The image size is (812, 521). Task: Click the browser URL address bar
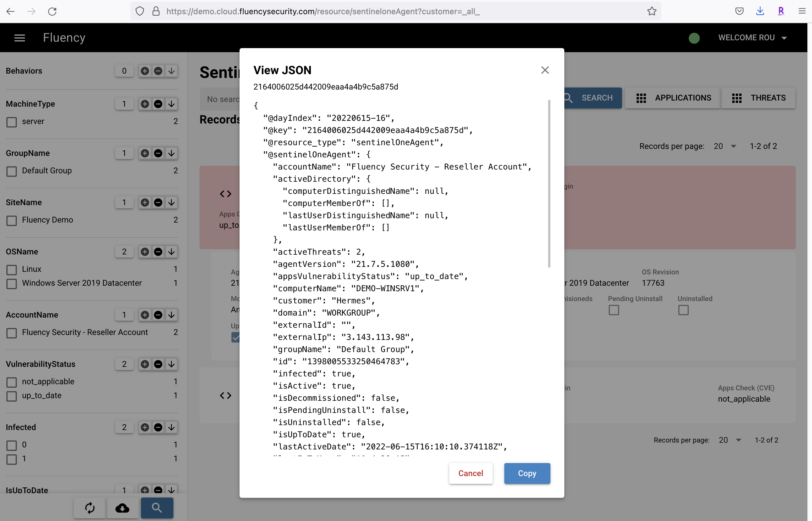click(396, 12)
